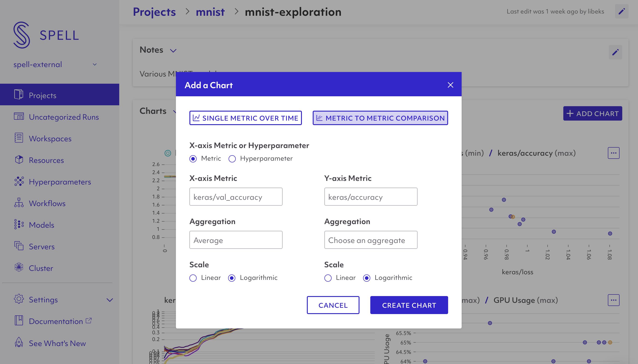Image resolution: width=638 pixels, height=364 pixels.
Task: Click the Cluster cubes icon
Action: (19, 267)
